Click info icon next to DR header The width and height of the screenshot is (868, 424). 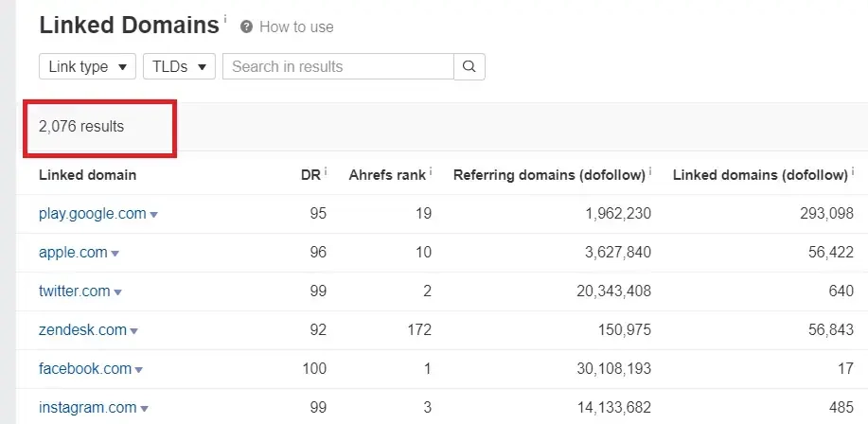pos(326,171)
